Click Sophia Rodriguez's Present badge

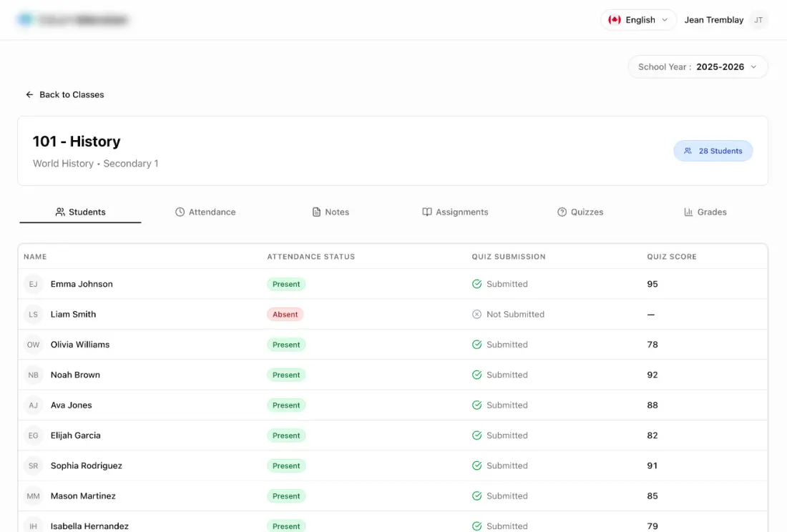pos(286,465)
